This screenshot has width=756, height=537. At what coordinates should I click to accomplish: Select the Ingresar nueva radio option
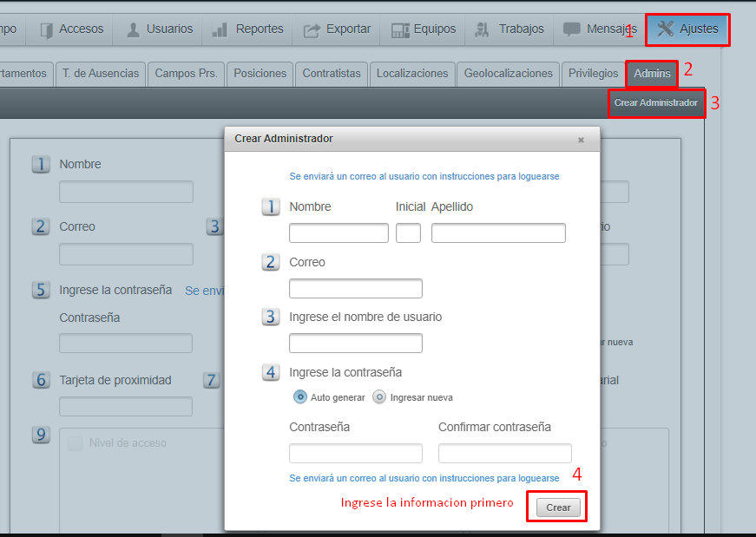pyautogui.click(x=379, y=397)
